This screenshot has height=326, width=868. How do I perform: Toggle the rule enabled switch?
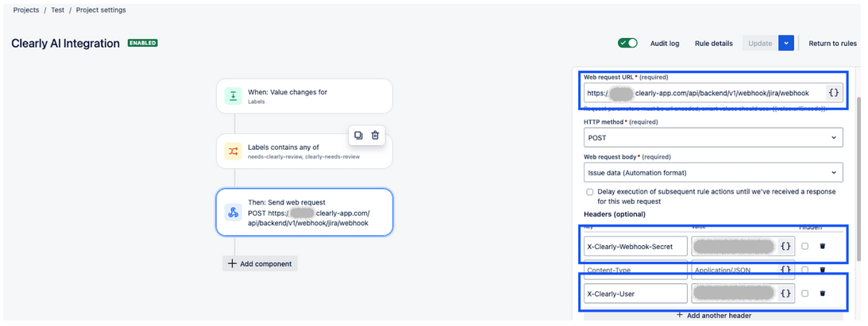click(x=627, y=43)
